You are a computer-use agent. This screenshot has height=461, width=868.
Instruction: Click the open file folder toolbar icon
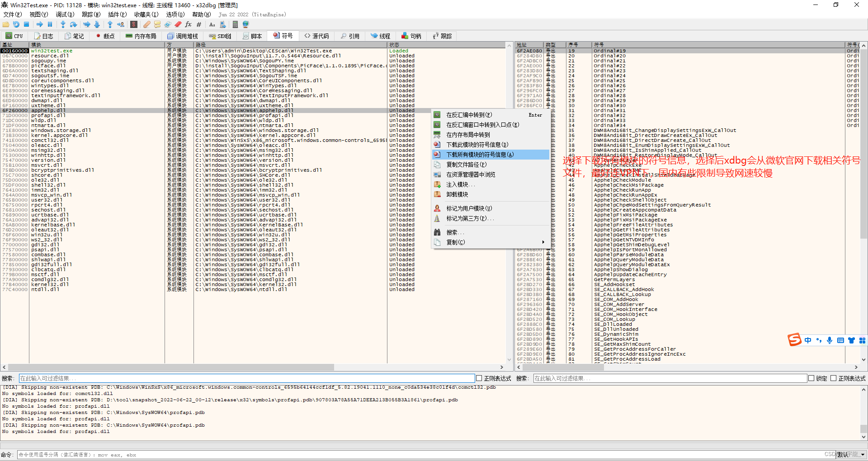pyautogui.click(x=6, y=24)
